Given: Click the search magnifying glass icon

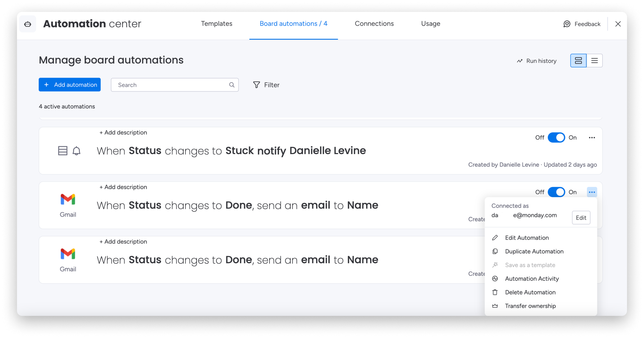Looking at the screenshot, I should pos(231,85).
